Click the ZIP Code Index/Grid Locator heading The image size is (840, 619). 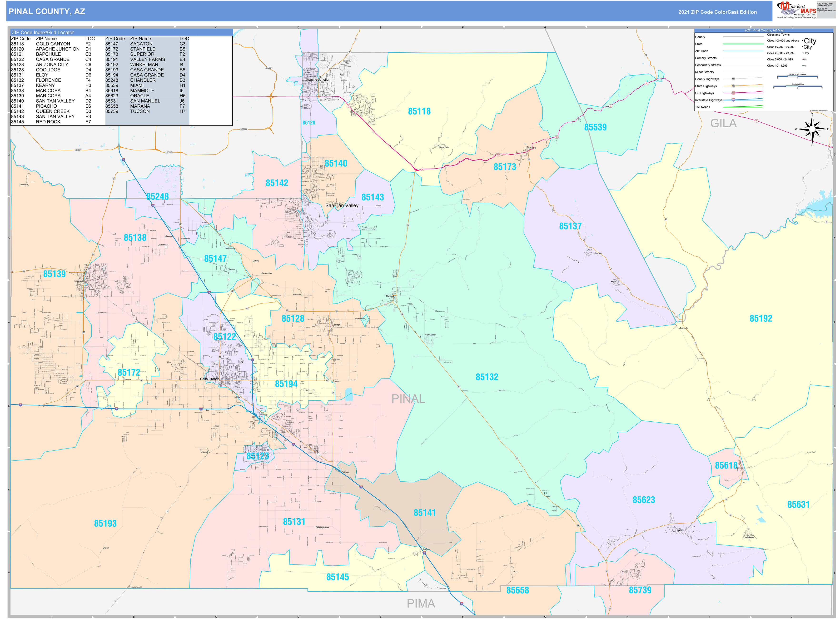43,33
